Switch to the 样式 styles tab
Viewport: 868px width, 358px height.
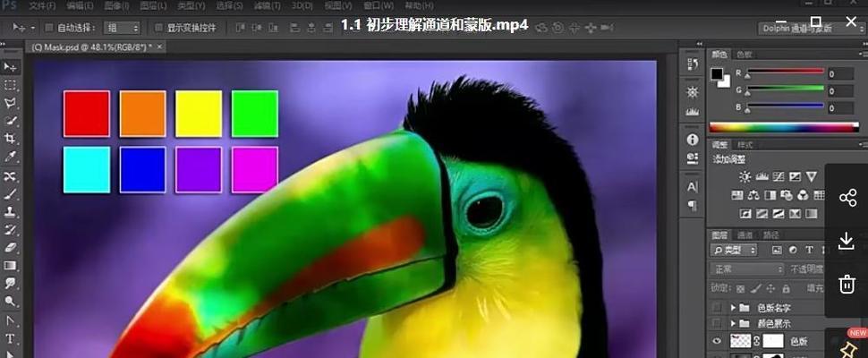coord(744,145)
